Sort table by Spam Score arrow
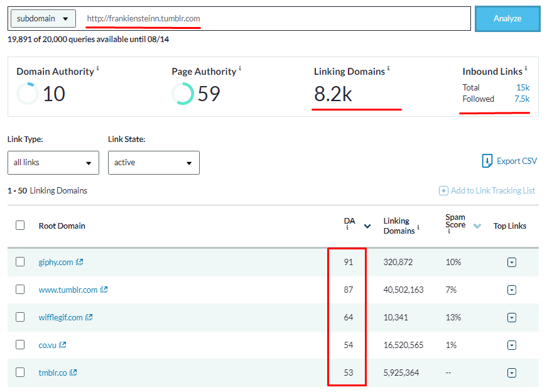 tap(477, 226)
